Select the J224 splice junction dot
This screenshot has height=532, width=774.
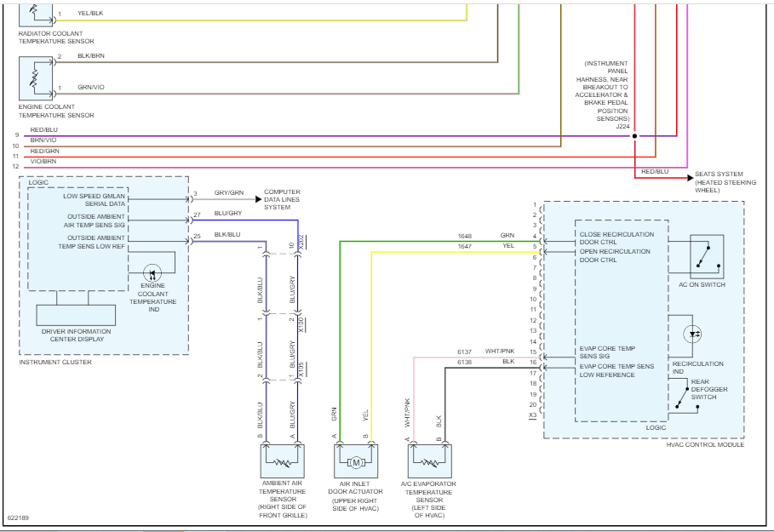tap(634, 135)
